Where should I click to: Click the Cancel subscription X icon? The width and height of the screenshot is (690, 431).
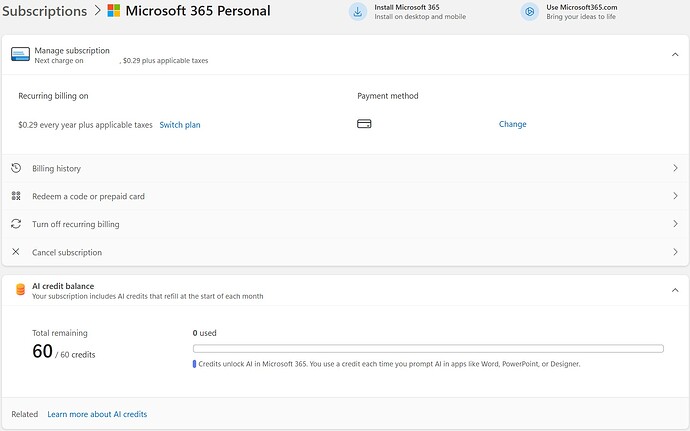[x=16, y=252]
